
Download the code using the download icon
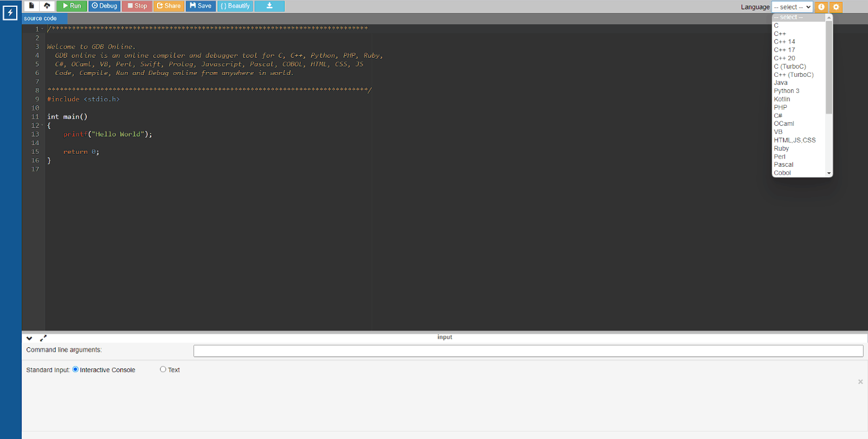pos(268,6)
